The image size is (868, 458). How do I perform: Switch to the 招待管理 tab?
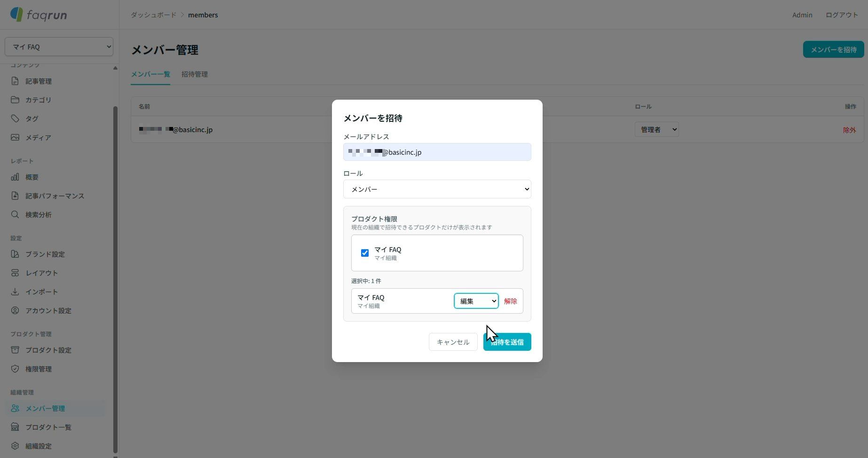pyautogui.click(x=195, y=74)
